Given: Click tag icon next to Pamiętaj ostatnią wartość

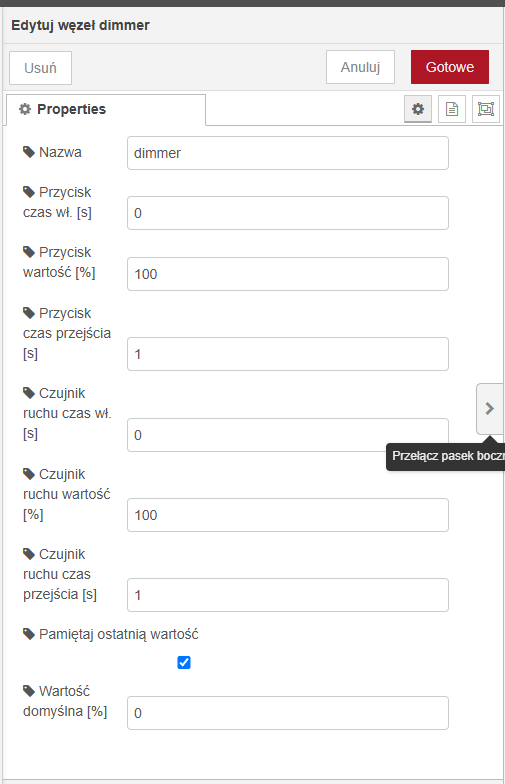Looking at the screenshot, I should pos(28,634).
